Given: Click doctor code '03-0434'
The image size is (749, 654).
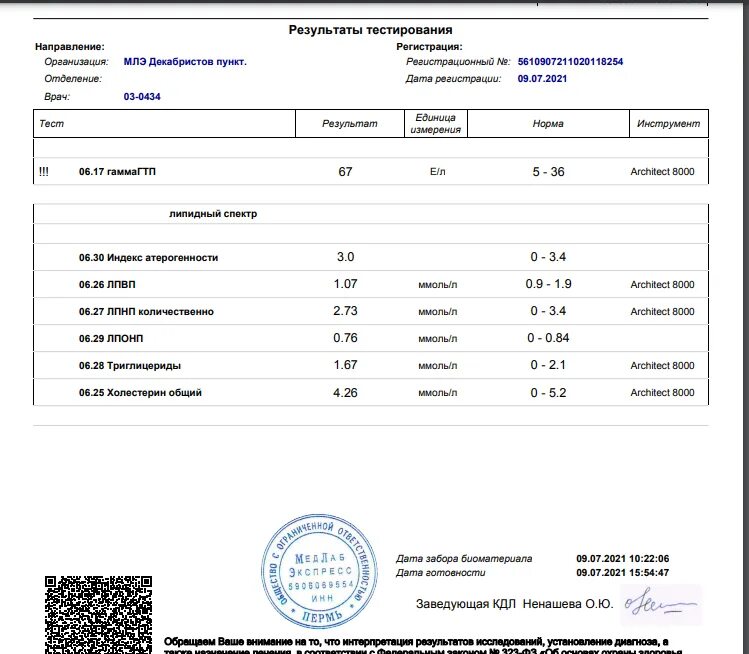Looking at the screenshot, I should pyautogui.click(x=142, y=96).
